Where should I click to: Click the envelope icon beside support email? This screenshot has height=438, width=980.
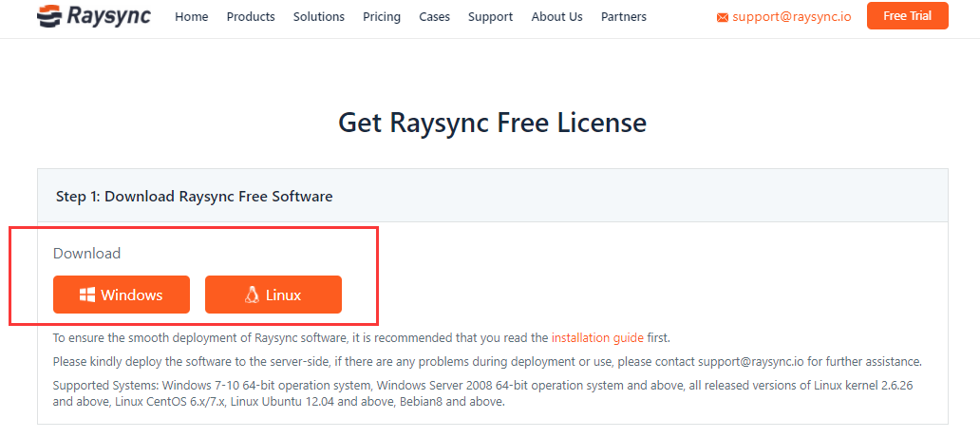(x=723, y=17)
